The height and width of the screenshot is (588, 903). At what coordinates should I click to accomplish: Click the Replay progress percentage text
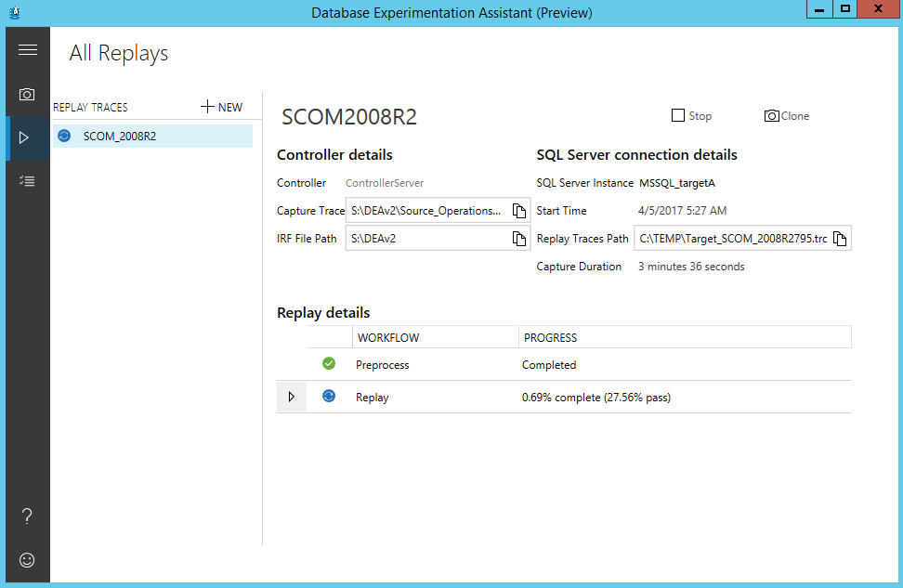click(595, 398)
